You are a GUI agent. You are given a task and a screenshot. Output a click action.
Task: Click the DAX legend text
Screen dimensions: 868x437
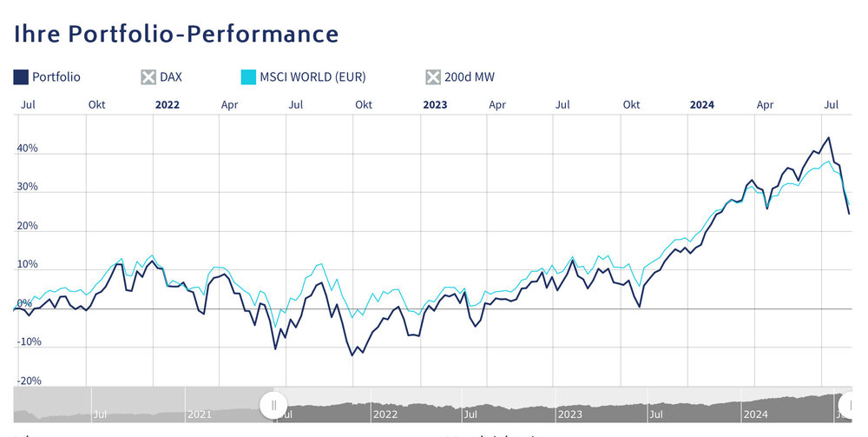click(x=171, y=77)
